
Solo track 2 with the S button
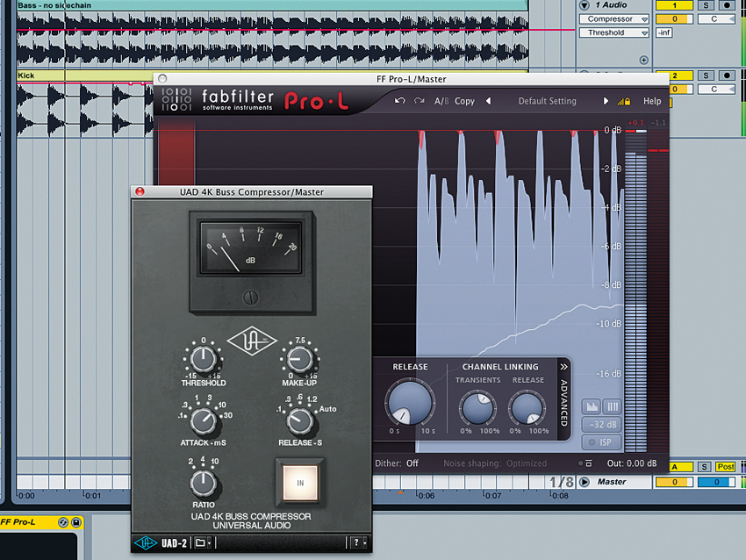point(706,75)
